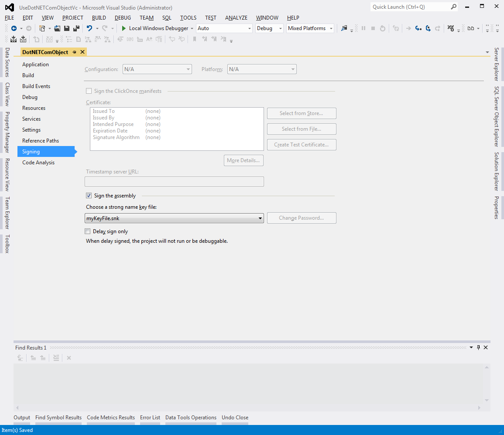Expand the active documents list dropdown arrow
Image resolution: width=504 pixels, height=435 pixels.
coord(487,52)
